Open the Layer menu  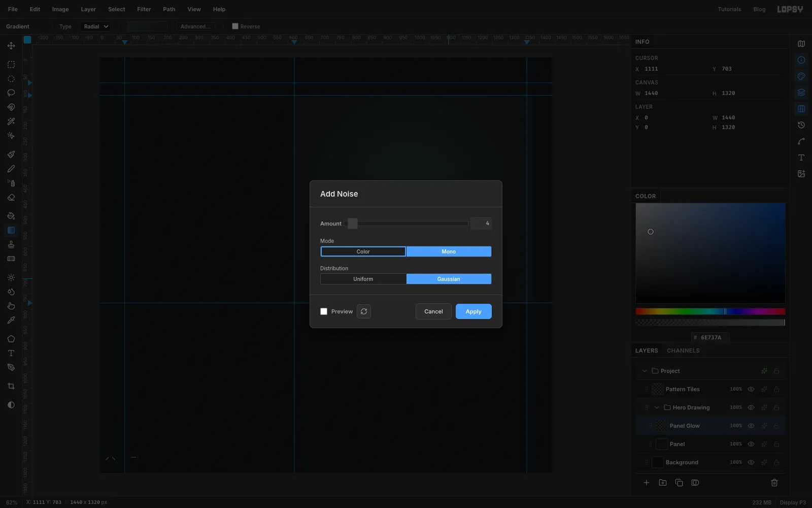88,9
